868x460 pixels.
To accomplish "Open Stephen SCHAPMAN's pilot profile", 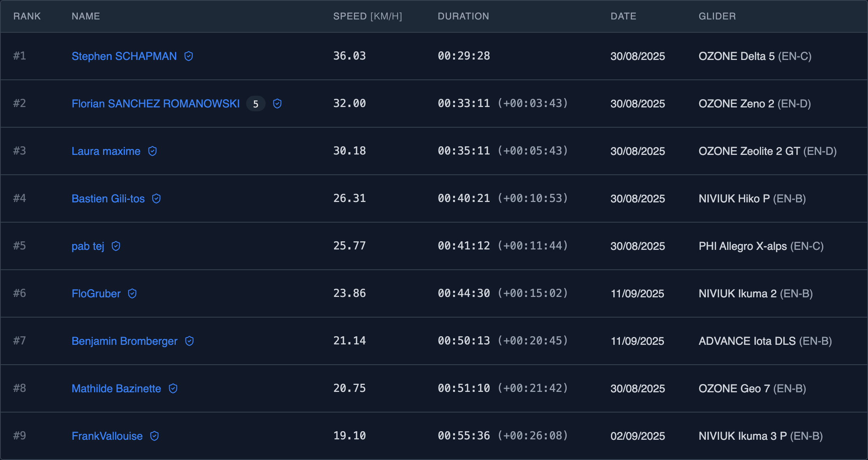I will (x=124, y=56).
